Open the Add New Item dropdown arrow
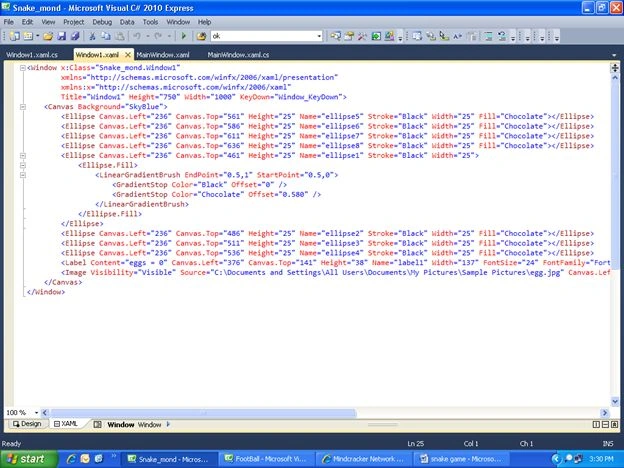Screen dimensions: 624x468 click(x=37, y=36)
